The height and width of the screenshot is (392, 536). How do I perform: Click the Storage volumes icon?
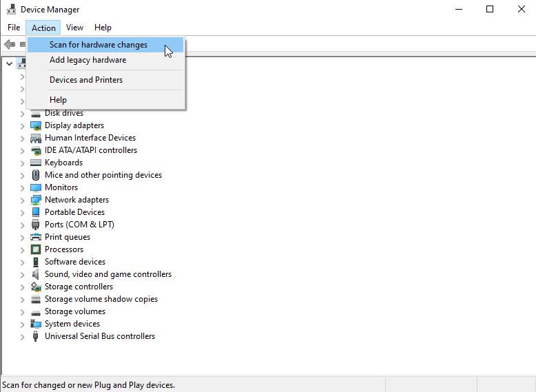(36, 312)
